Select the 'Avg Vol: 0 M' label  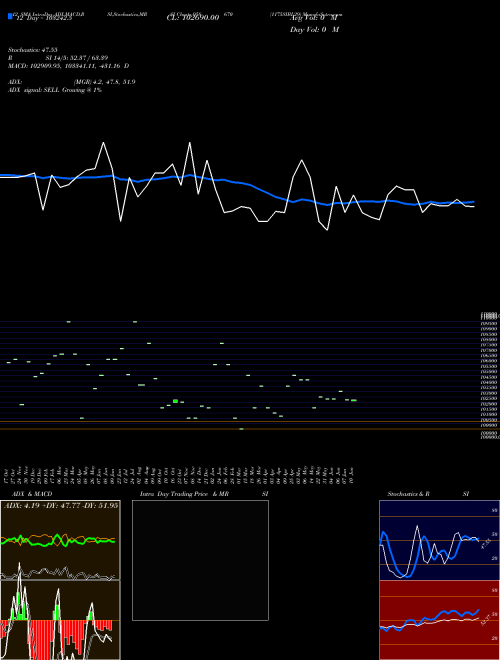click(314, 18)
